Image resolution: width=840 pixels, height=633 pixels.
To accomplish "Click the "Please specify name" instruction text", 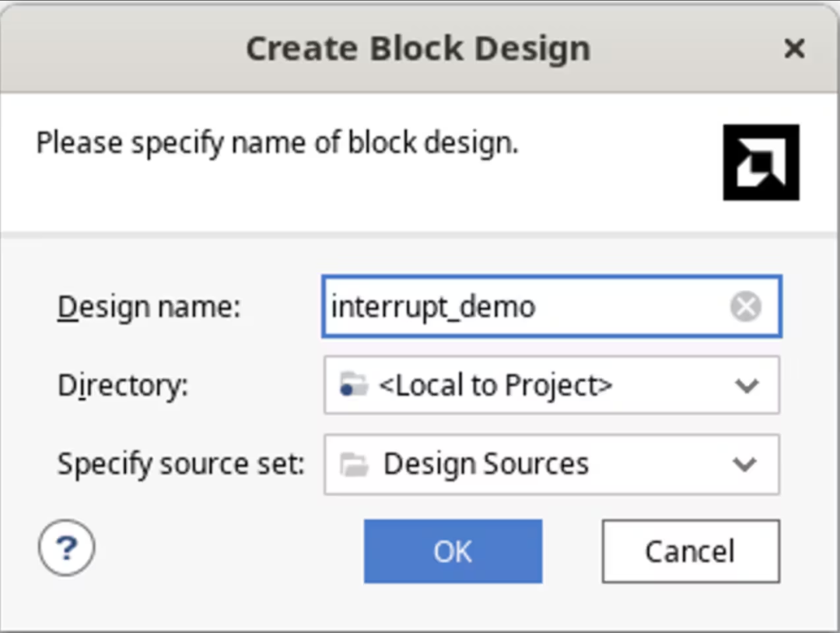I will (x=277, y=144).
